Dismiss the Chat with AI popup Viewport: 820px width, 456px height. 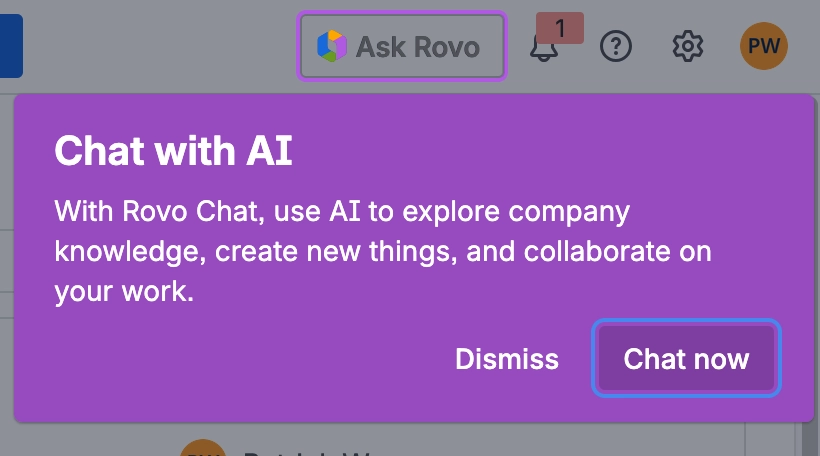[507, 359]
